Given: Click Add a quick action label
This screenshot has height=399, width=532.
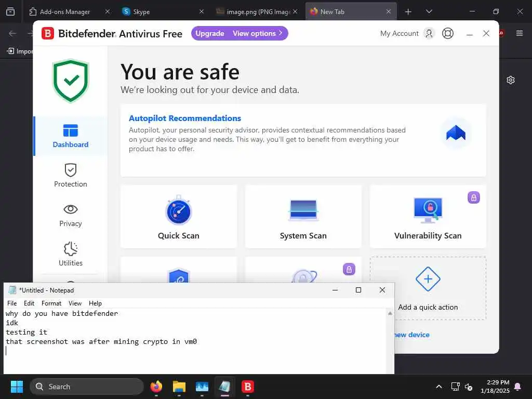Looking at the screenshot, I should (428, 307).
